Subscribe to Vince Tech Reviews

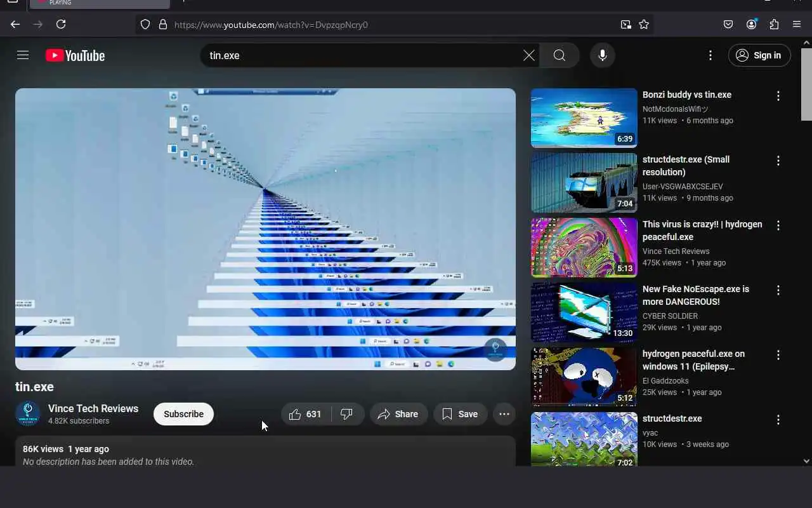pos(183,414)
